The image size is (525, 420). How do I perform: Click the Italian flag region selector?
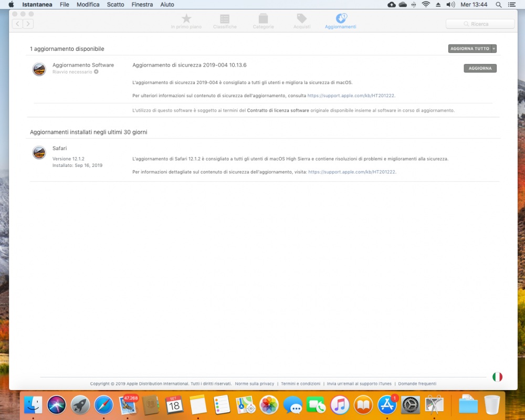(x=497, y=377)
